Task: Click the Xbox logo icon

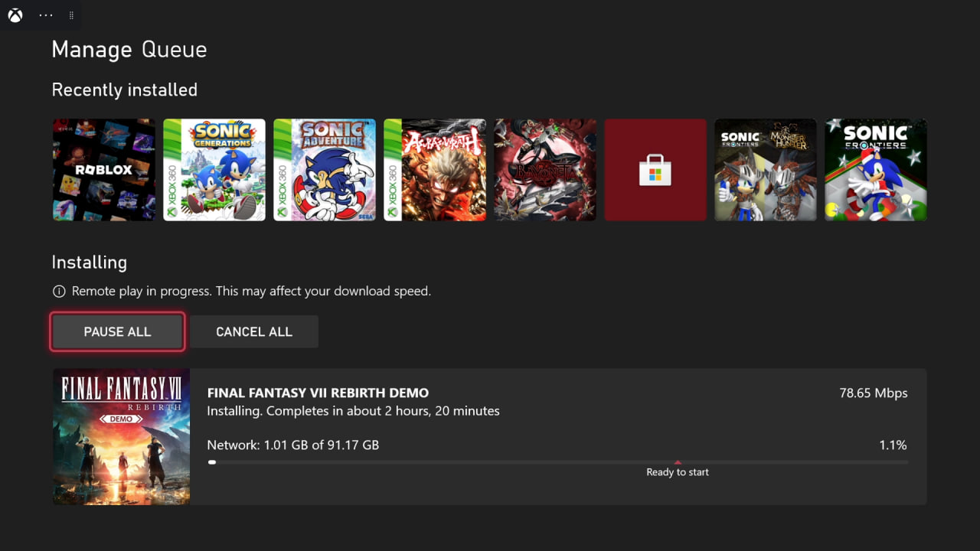Action: (15, 15)
